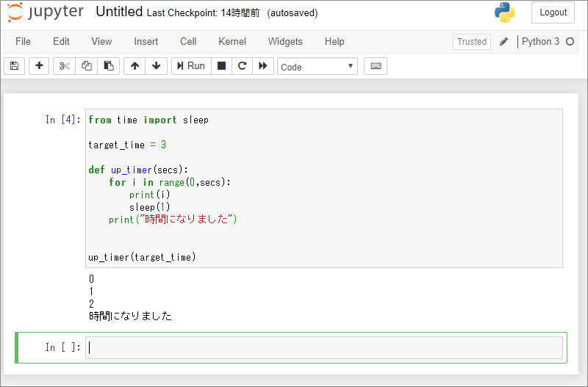Click the 'up_timer(target_time)' call line
The height and width of the screenshot is (387, 588).
tap(142, 257)
